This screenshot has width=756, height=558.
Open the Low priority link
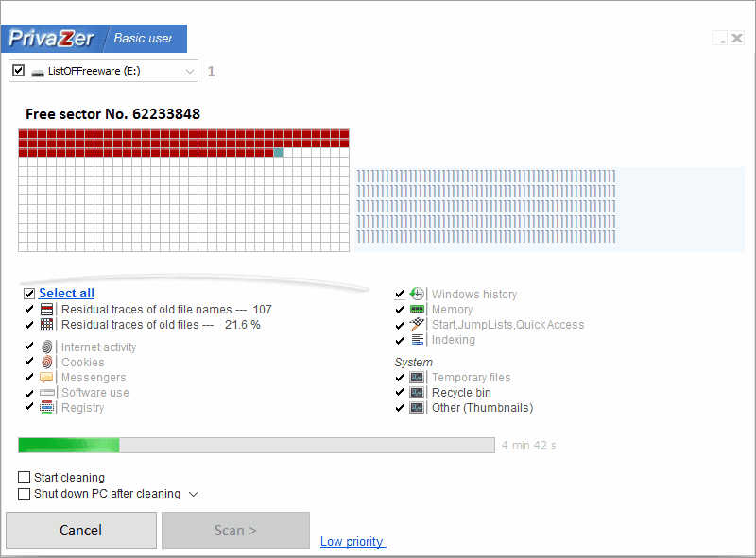point(352,542)
